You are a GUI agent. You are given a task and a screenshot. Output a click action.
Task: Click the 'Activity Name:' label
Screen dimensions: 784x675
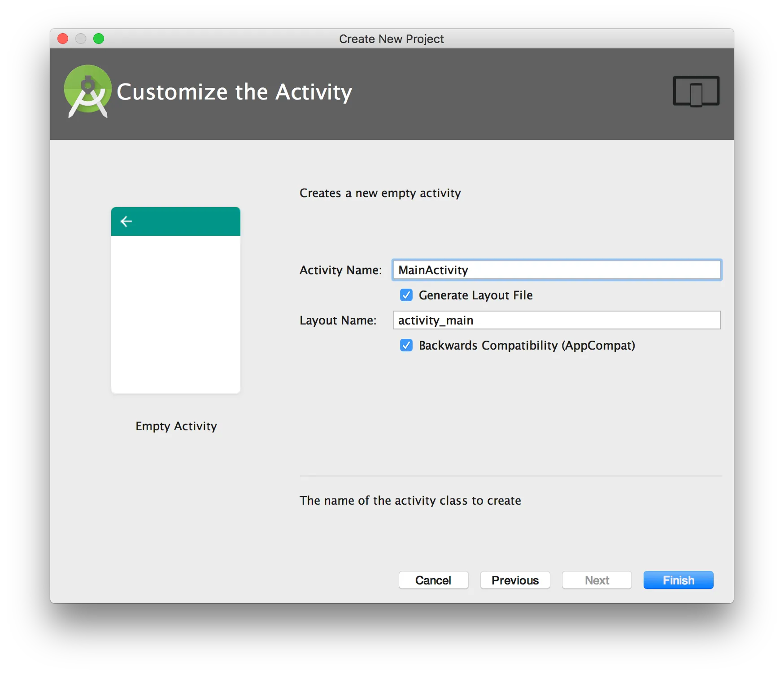pos(341,270)
